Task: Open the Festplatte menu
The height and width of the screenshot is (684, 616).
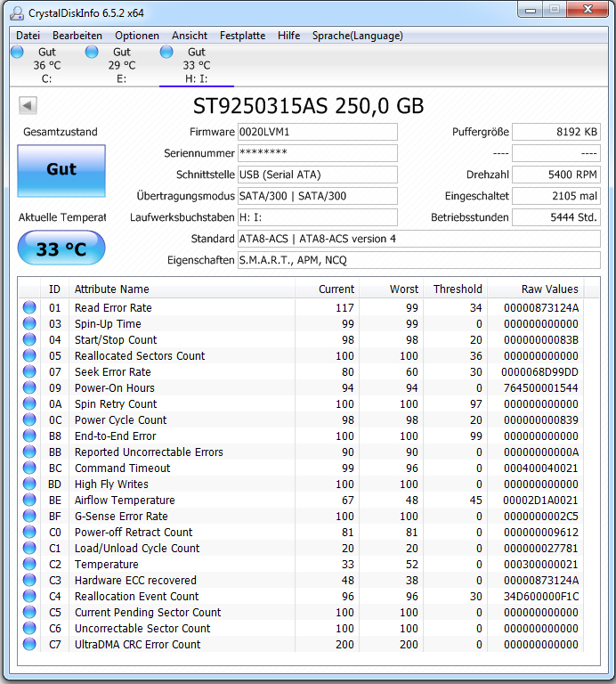Action: click(x=242, y=36)
